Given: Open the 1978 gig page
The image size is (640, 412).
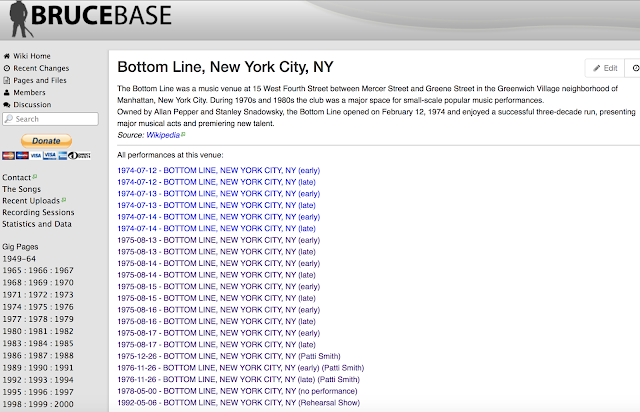Looking at the screenshot, I should point(38,319).
